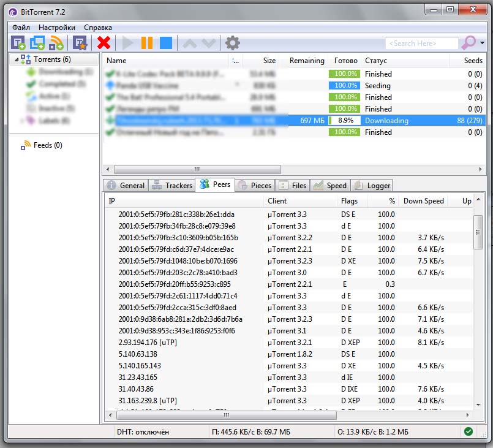Click the Add RSS Feed toolbar icon
This screenshot has height=448, width=493.
coord(56,43)
